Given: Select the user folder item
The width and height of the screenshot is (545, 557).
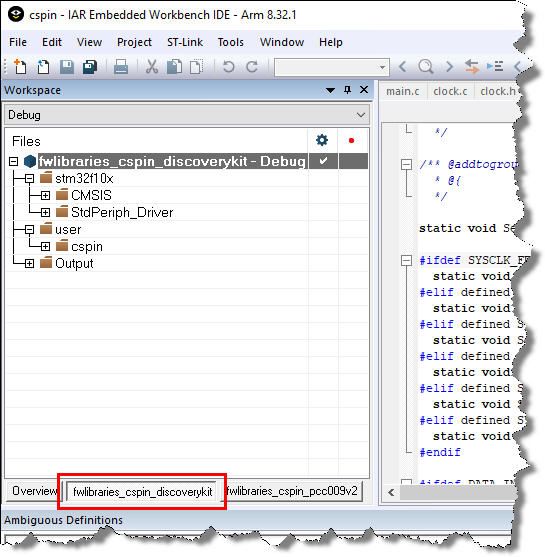Looking at the screenshot, I should pyautogui.click(x=68, y=229).
